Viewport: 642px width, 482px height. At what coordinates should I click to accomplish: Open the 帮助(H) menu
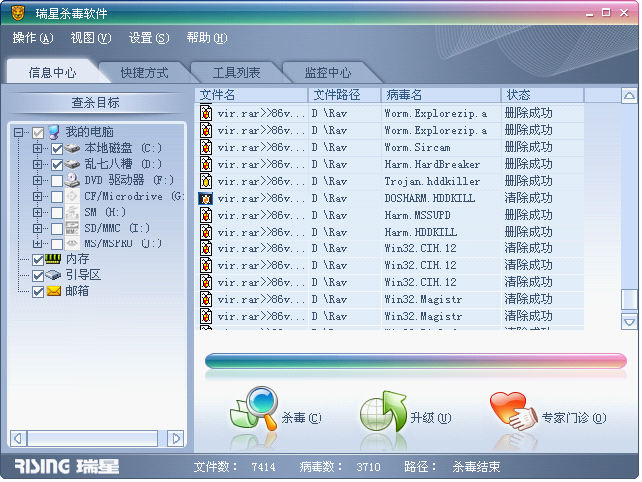pos(207,38)
